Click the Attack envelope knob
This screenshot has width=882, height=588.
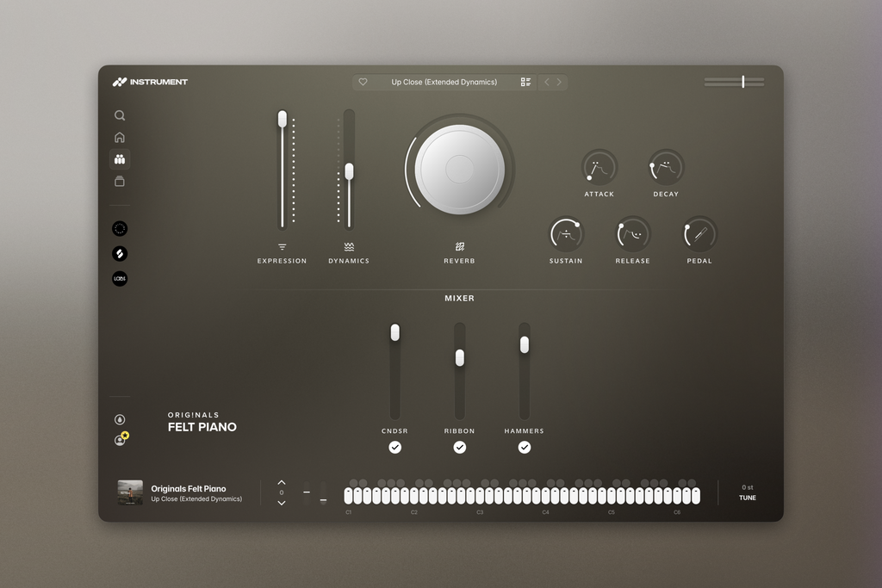coord(599,168)
